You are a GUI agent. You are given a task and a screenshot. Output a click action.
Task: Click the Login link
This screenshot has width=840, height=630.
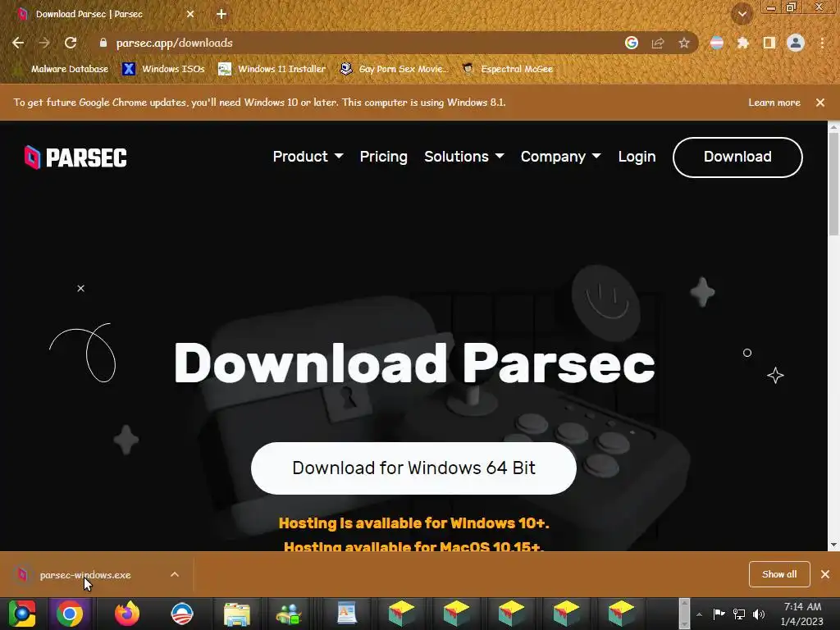637,157
